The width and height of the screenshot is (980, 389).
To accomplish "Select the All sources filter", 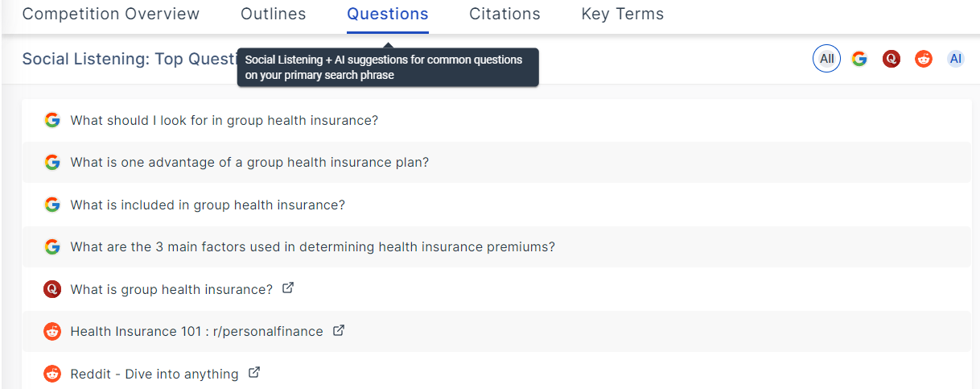I will point(826,59).
